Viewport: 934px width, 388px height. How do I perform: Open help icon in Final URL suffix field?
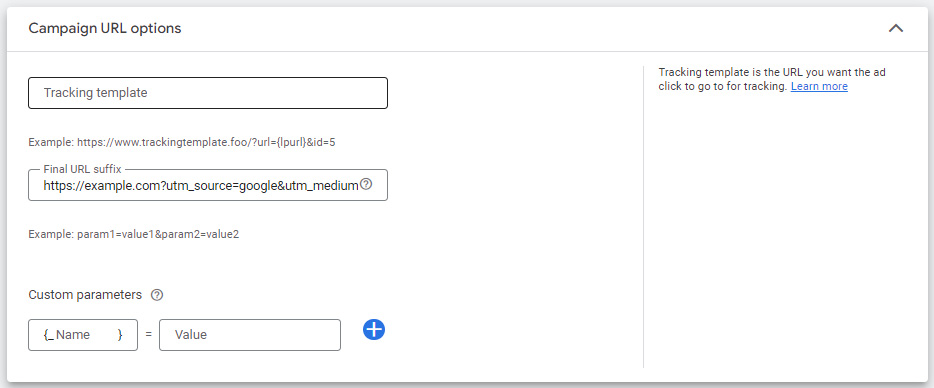click(366, 185)
